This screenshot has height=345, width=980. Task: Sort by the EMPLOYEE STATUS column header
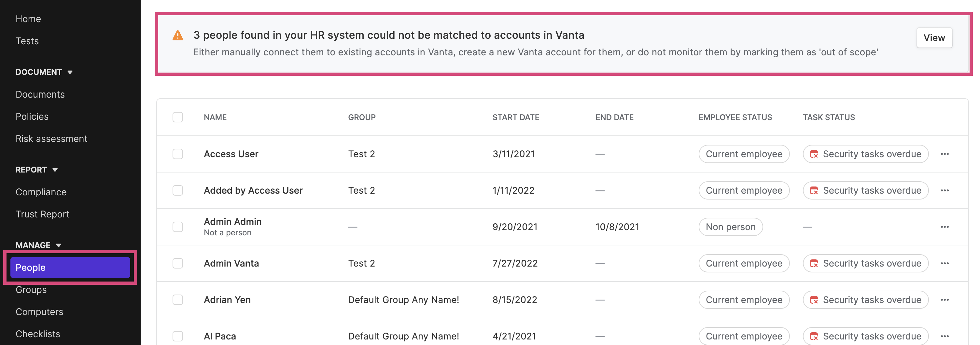[x=735, y=117]
